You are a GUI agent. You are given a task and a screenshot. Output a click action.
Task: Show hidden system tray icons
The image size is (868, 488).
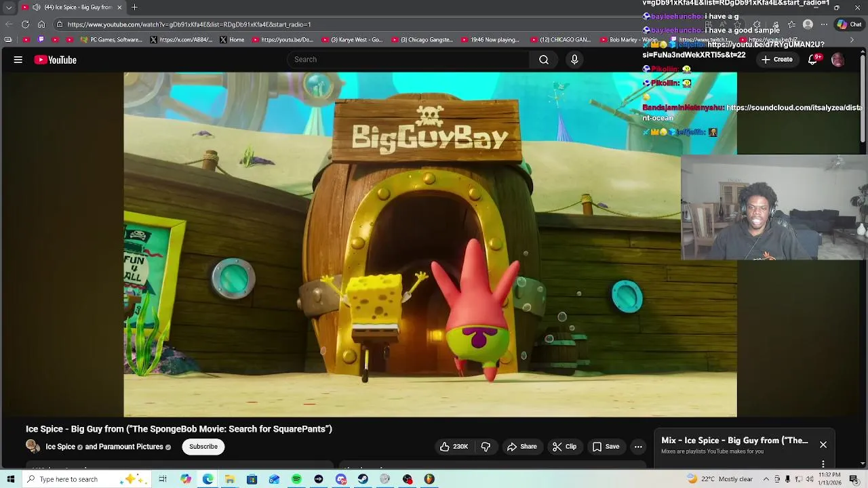(765, 479)
